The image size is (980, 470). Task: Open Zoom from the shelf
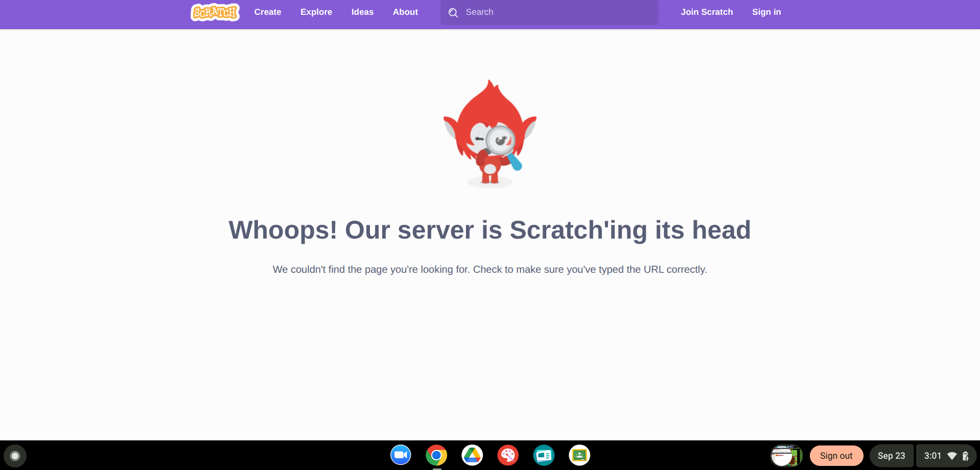coord(401,455)
